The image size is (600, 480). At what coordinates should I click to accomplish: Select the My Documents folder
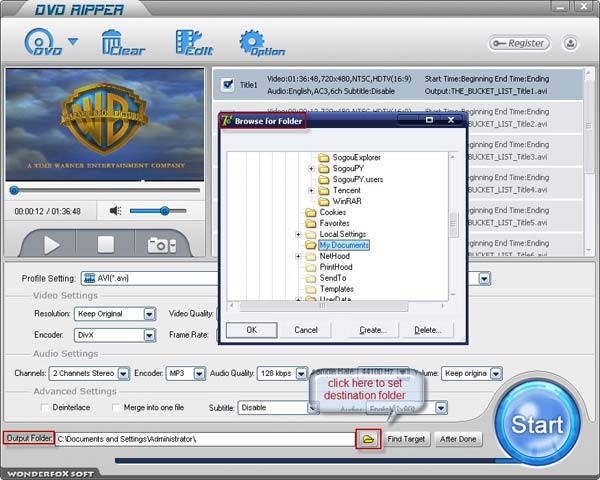(x=338, y=245)
